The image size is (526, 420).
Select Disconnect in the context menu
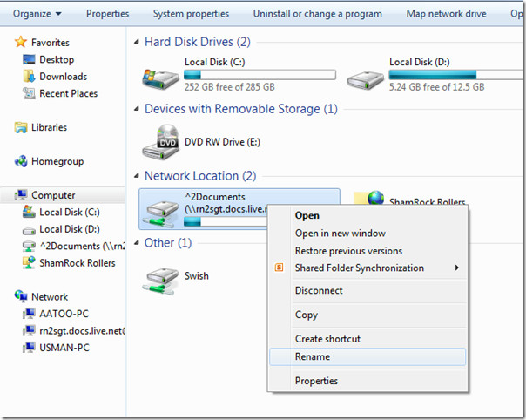[319, 291]
